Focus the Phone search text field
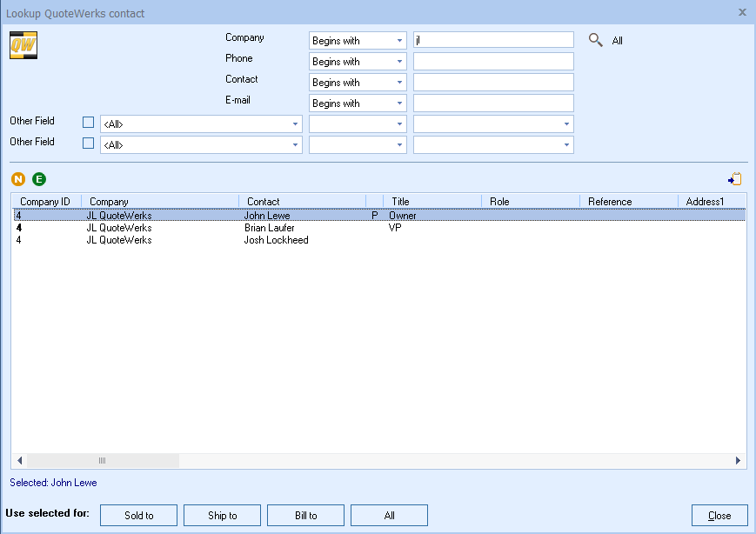756x534 pixels. tap(493, 61)
